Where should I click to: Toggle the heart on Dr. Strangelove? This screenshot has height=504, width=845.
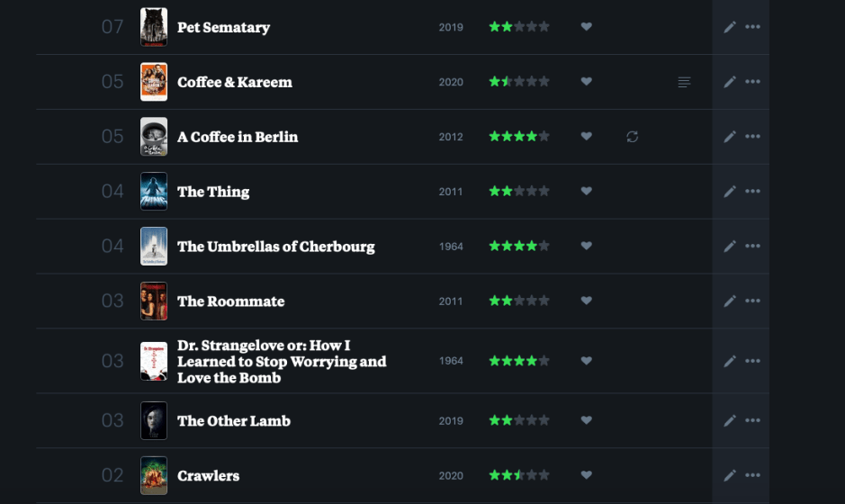tap(586, 361)
